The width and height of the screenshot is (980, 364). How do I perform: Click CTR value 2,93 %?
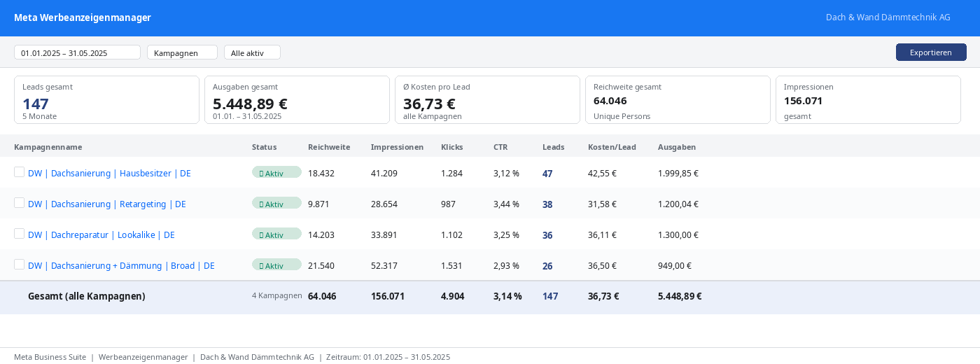tap(506, 266)
